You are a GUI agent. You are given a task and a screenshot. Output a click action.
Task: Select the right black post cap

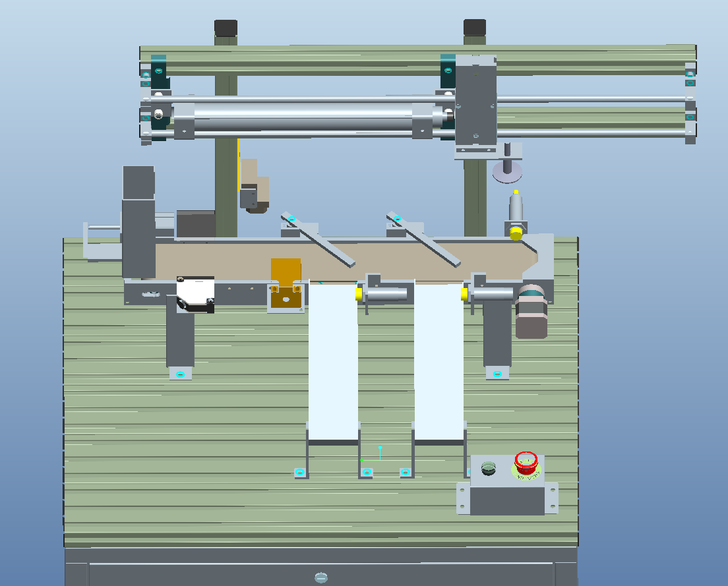[x=475, y=28]
